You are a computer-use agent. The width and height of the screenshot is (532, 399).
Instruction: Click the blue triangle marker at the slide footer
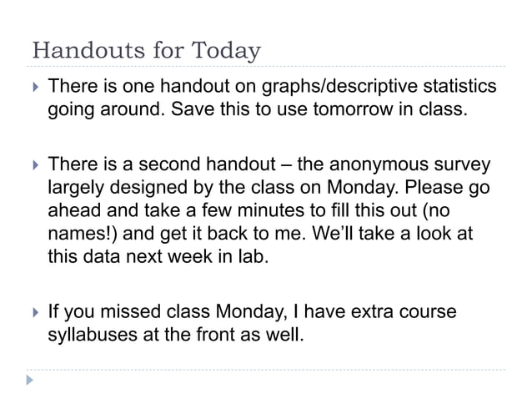click(30, 380)
